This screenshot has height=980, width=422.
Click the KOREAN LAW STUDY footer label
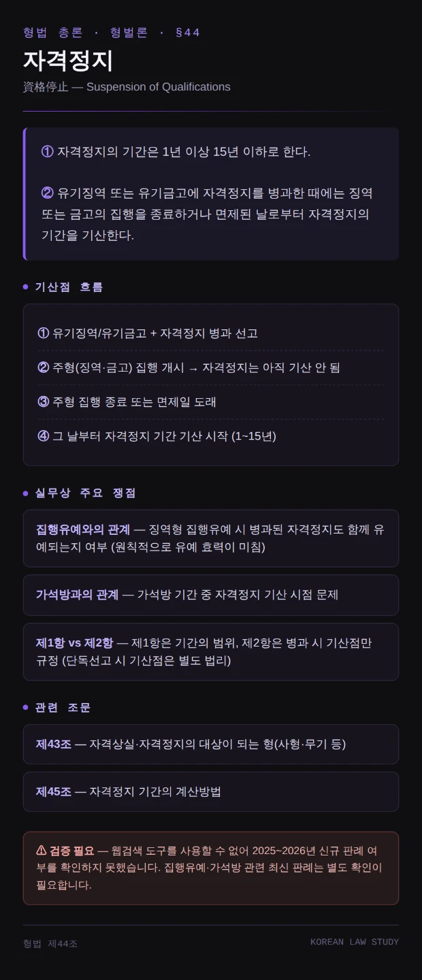(355, 943)
